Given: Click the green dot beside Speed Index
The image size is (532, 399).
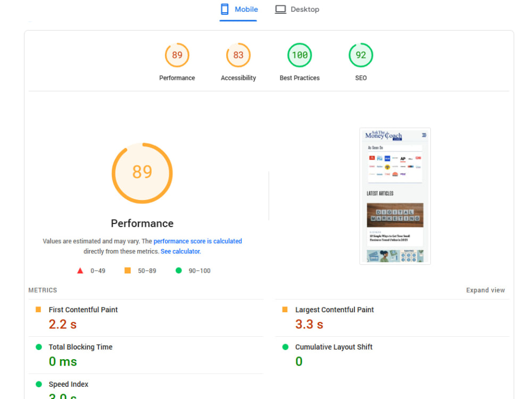Looking at the screenshot, I should 39,384.
